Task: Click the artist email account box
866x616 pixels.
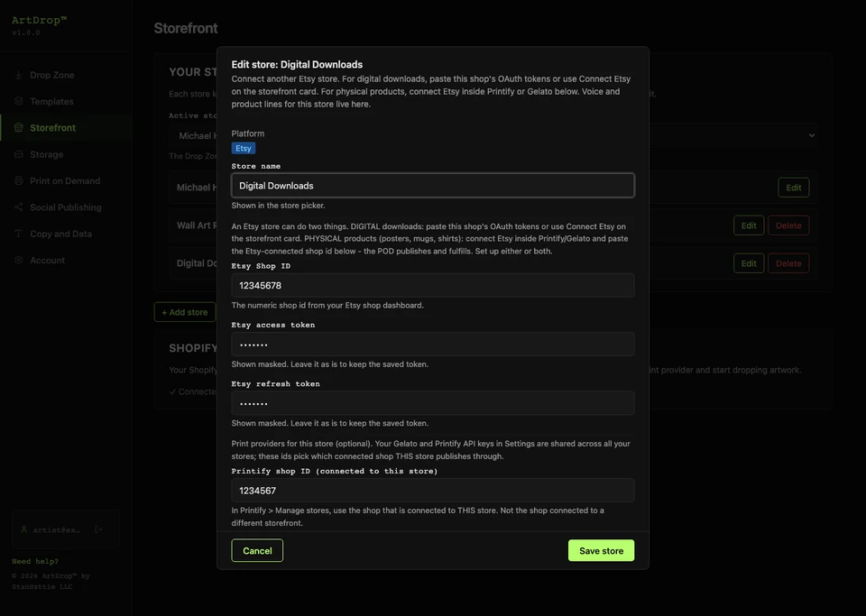Action: [66, 530]
